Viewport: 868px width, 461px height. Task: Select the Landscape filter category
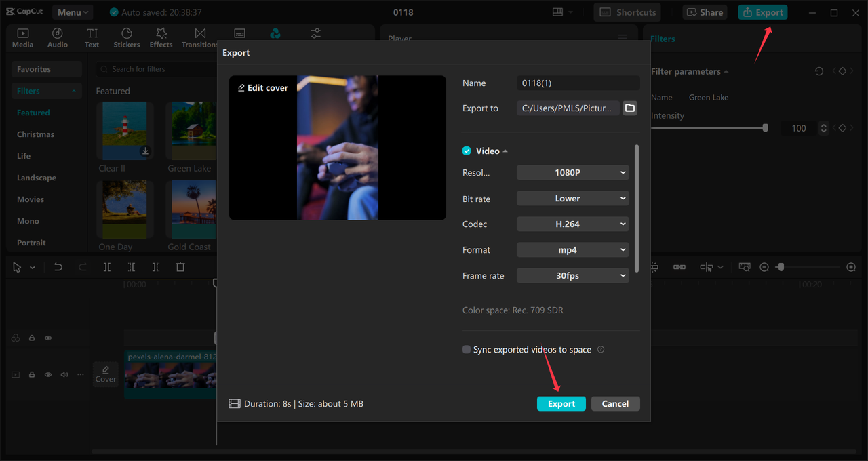pyautogui.click(x=37, y=178)
